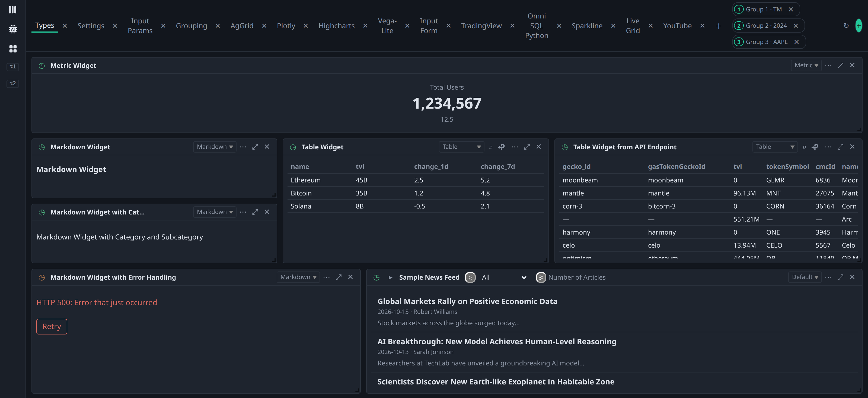Click the Number of Articles input field
Image resolution: width=868 pixels, height=398 pixels.
576,277
